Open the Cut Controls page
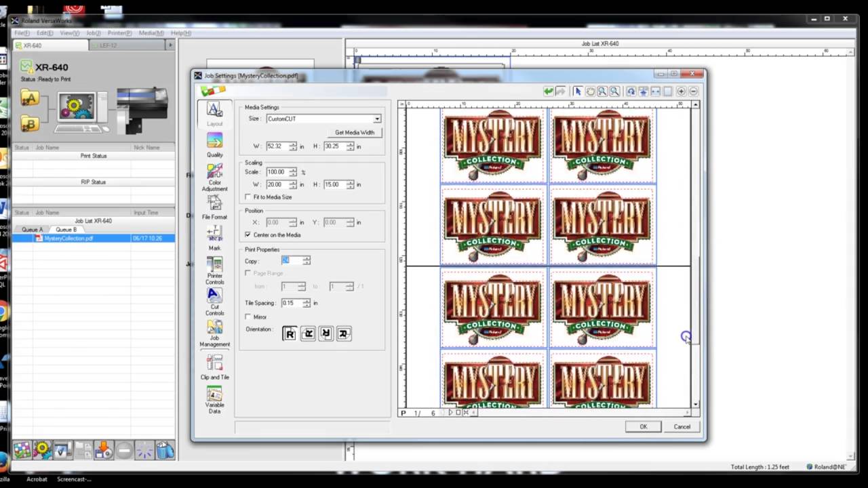The width and height of the screenshot is (868, 488). 214,302
